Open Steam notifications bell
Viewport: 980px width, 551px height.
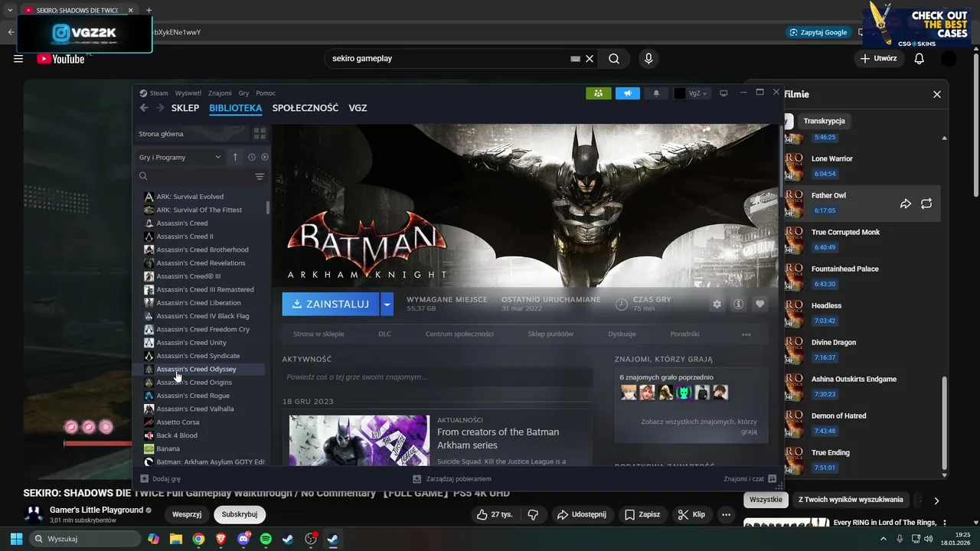coord(656,93)
